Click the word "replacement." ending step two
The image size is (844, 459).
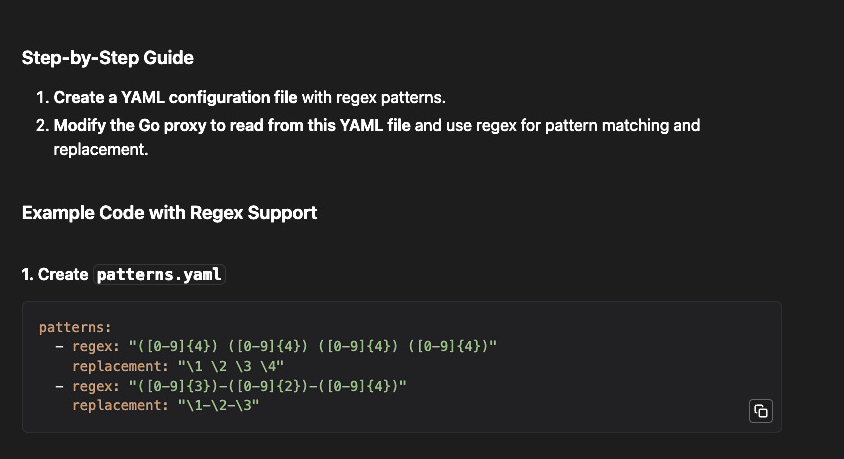[101, 149]
